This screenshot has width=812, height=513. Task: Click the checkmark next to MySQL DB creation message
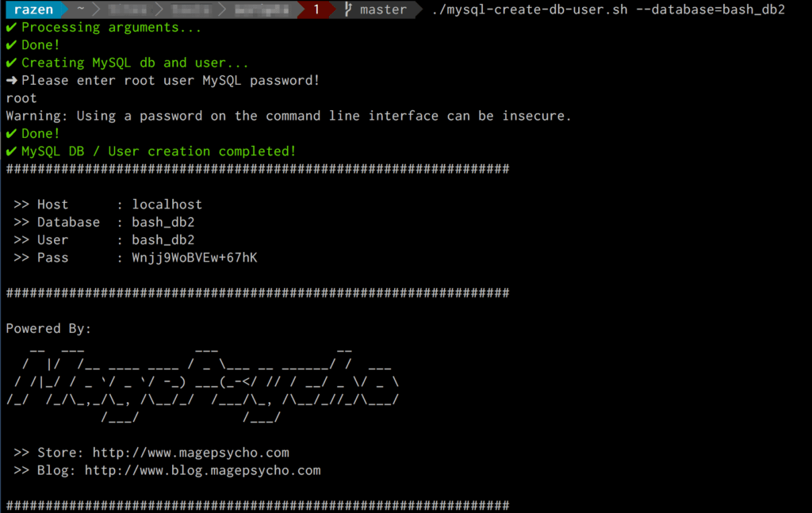[x=10, y=151]
